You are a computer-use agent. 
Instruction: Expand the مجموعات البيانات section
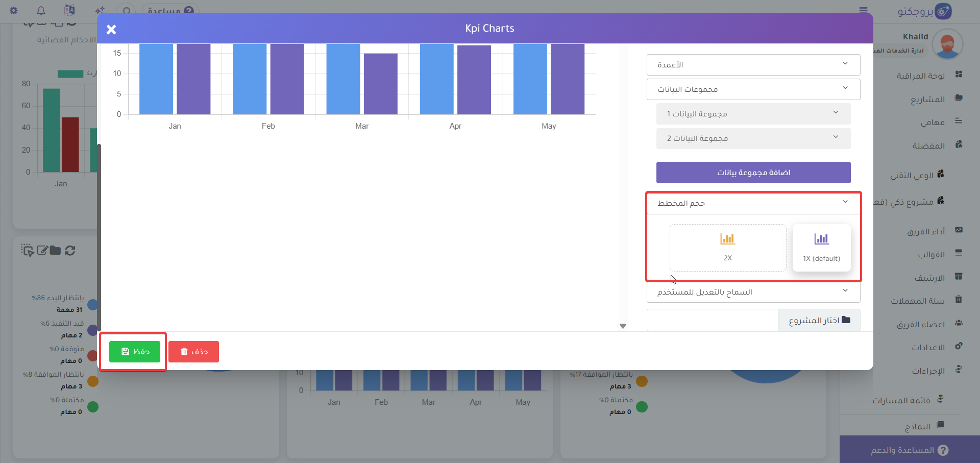753,89
